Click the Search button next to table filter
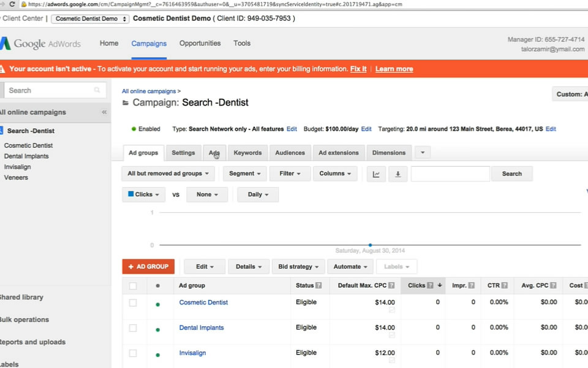Screen dimensions: 588x368 pyautogui.click(x=512, y=174)
